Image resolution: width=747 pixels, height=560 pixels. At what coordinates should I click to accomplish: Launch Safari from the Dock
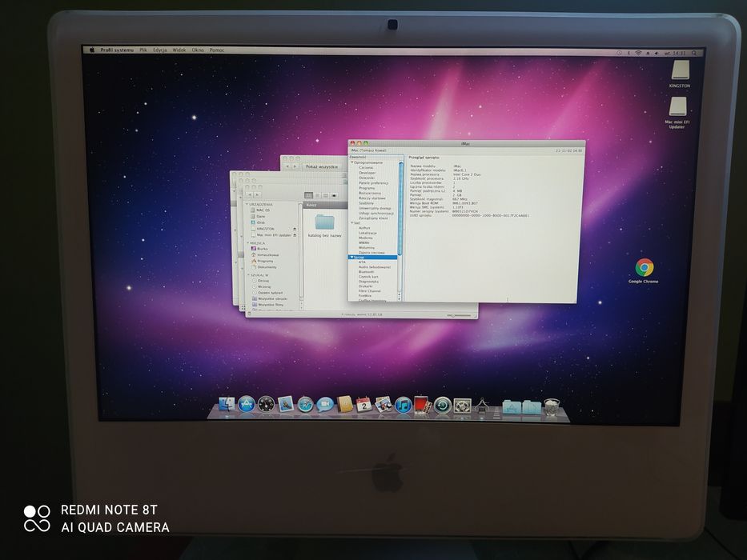305,405
